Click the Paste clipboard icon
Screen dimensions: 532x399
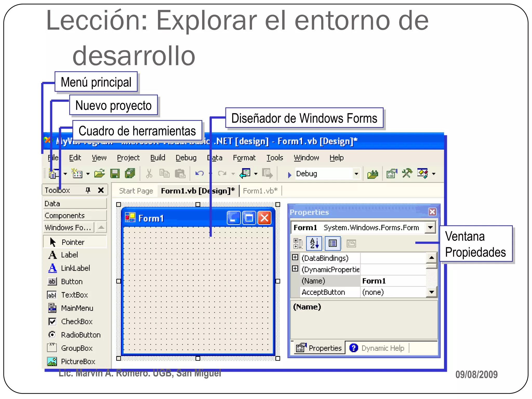180,173
